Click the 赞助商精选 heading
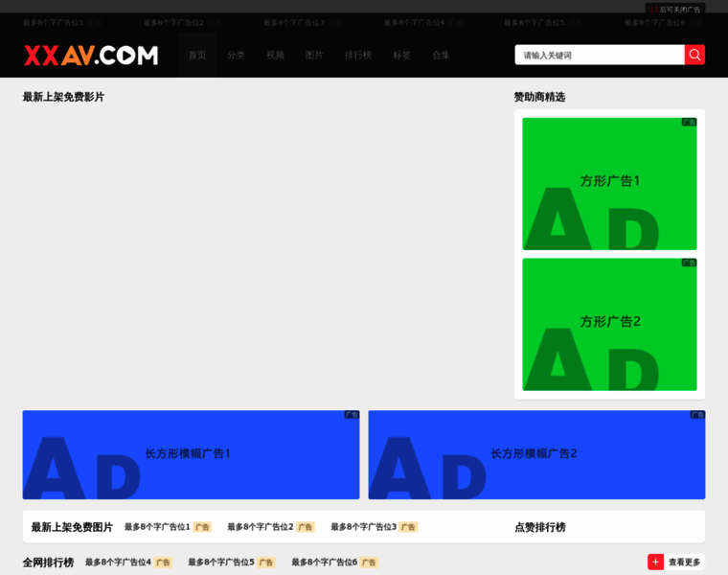The height and width of the screenshot is (575, 728). tap(539, 97)
